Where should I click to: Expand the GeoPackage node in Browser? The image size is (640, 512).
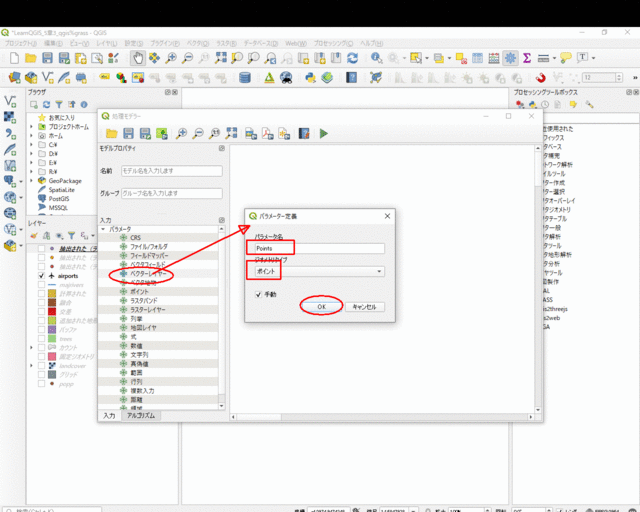pyautogui.click(x=31, y=180)
